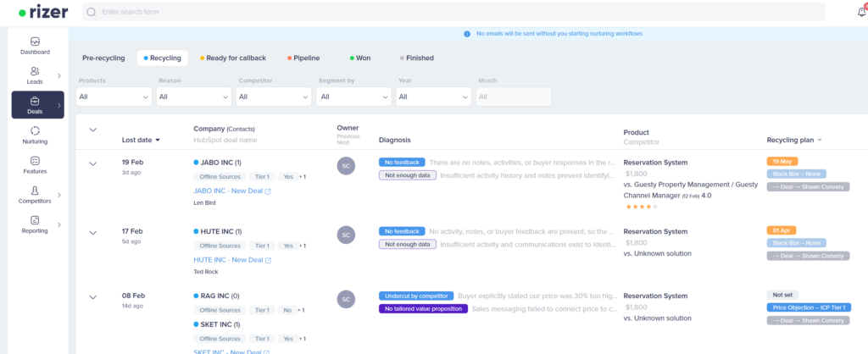Open the HUTE INC - New Deal link
Screen dimensions: 868x354
coord(228,260)
